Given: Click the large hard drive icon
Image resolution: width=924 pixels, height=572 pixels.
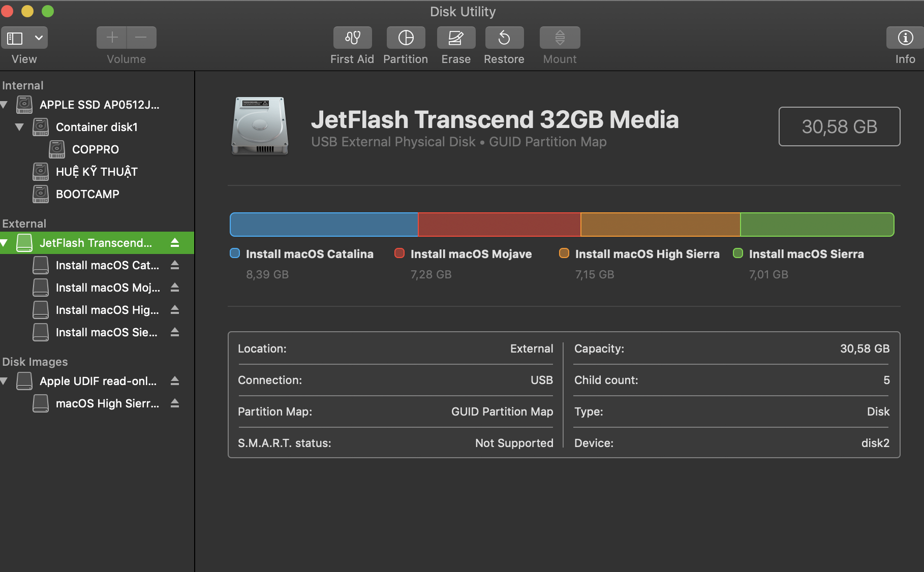Looking at the screenshot, I should coord(260,125).
